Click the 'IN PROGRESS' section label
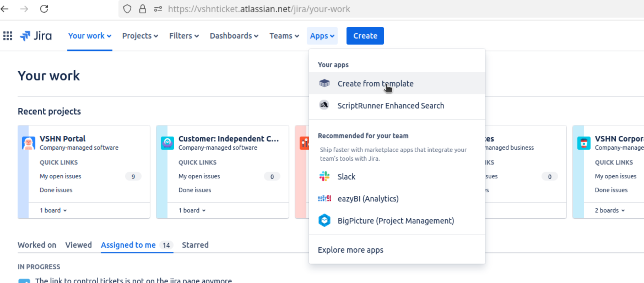Image resolution: width=644 pixels, height=283 pixels. (39, 267)
